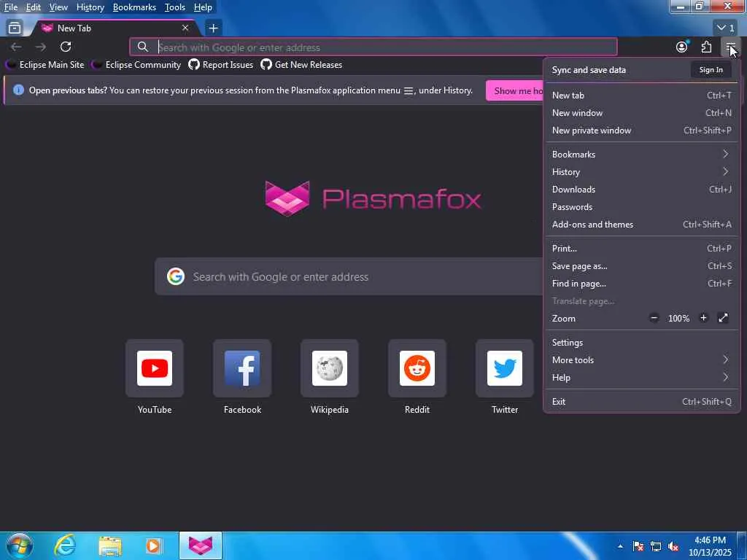Open Get New Releases bookmark
Image resolution: width=747 pixels, height=560 pixels.
tap(301, 65)
